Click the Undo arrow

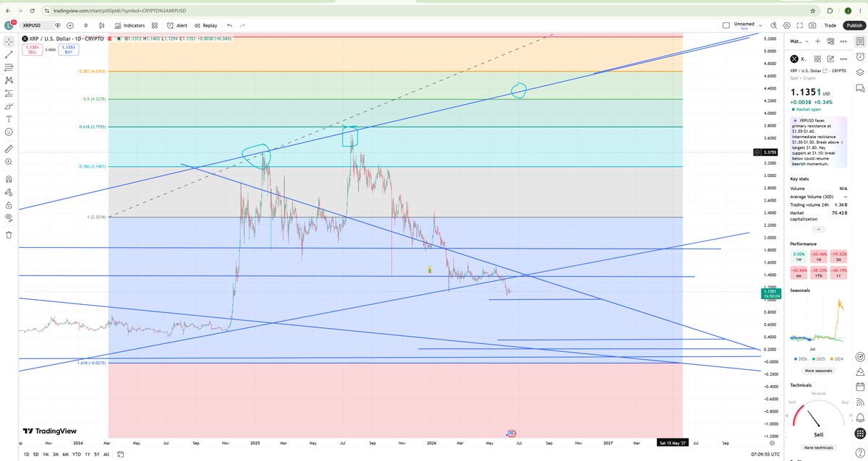(x=230, y=25)
